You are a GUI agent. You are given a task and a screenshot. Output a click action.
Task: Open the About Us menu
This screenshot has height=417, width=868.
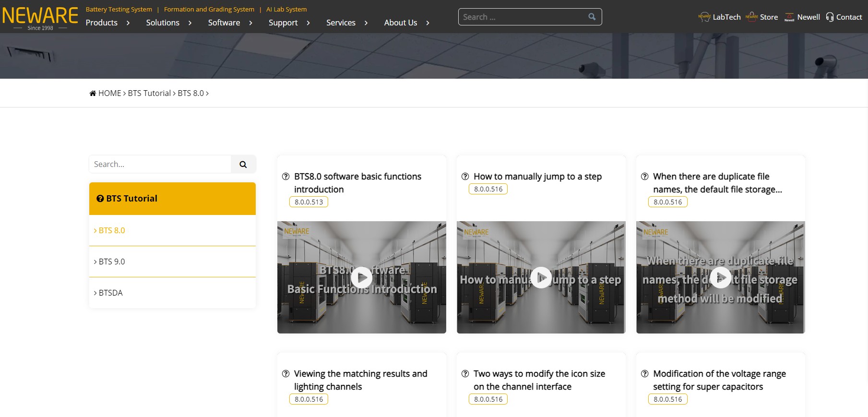pos(401,23)
